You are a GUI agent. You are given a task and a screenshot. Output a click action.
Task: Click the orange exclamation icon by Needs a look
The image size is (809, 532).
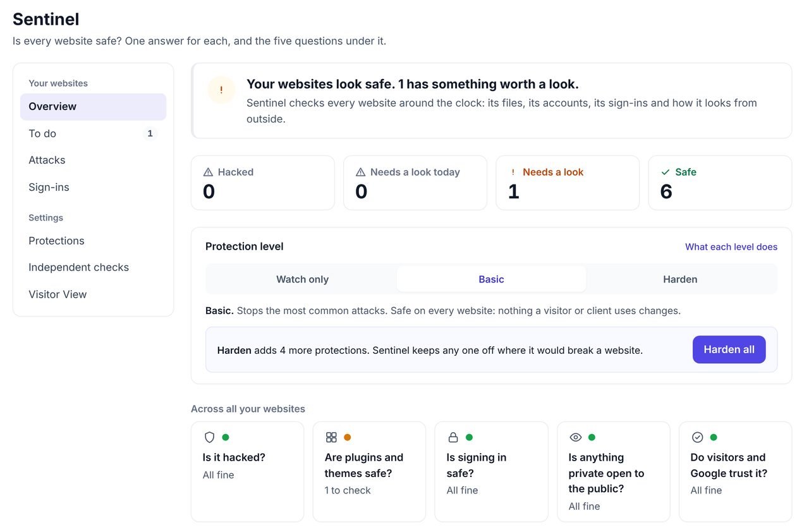point(513,172)
